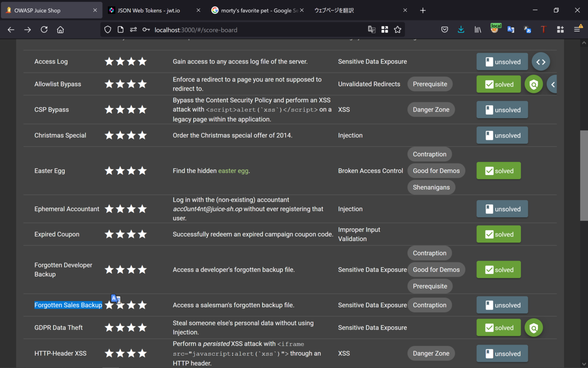Screen dimensions: 588x368
Task: Close the OWASP Juice Shop tab
Action: click(x=95, y=10)
